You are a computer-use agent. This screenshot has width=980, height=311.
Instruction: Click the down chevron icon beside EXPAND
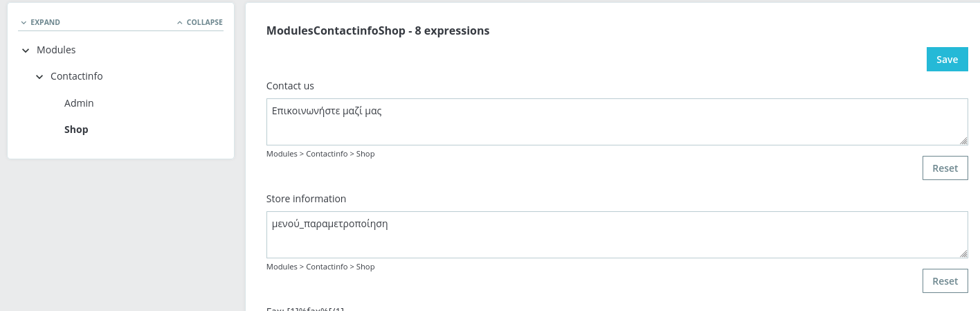(24, 22)
